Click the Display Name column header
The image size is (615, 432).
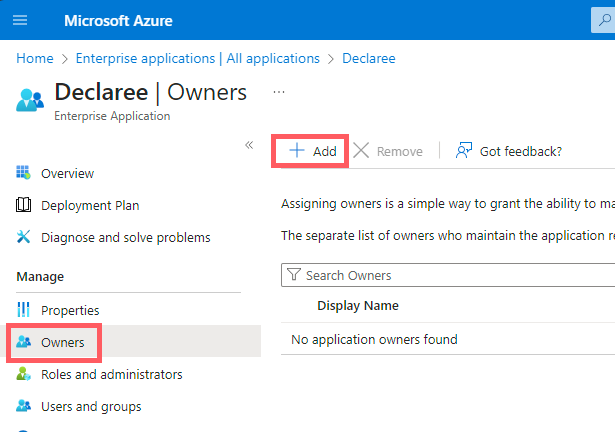click(358, 305)
